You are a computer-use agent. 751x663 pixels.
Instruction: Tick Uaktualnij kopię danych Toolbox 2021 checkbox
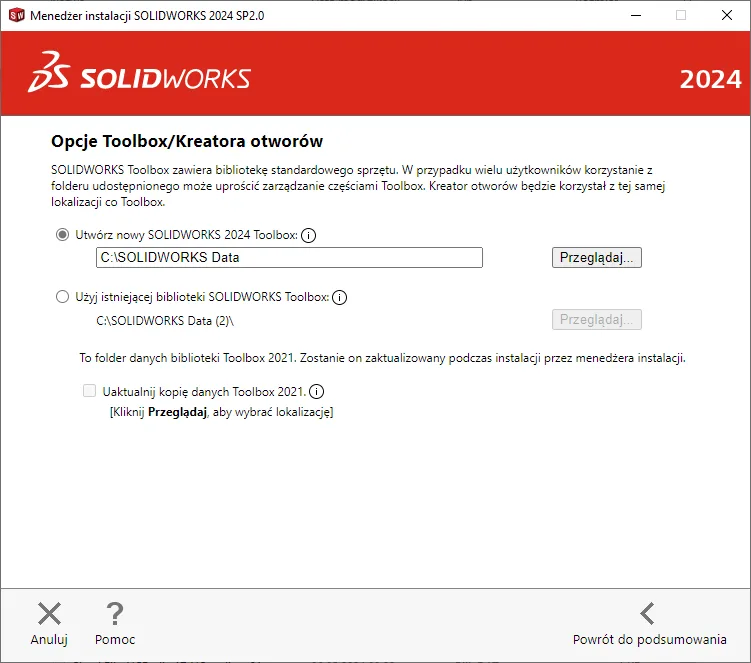tap(89, 391)
